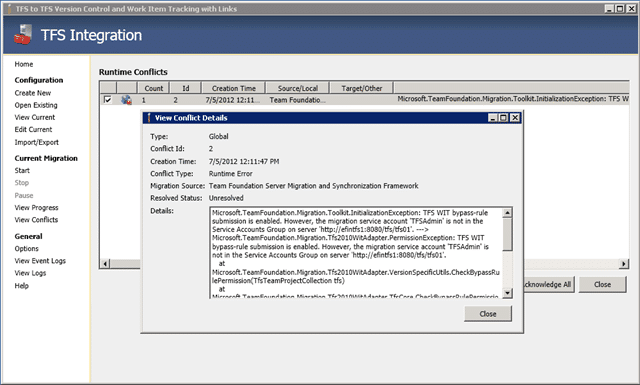Viewport: 640px width, 385px height.
Task: Close the conflict details dialog with Close button
Action: [488, 314]
